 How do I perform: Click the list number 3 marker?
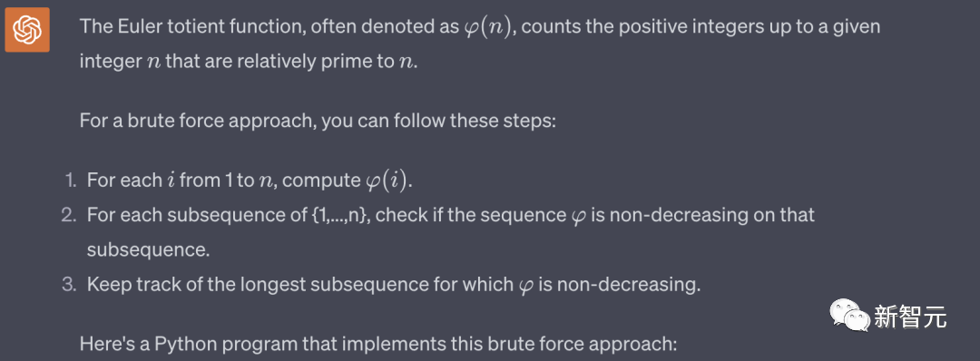(x=68, y=285)
